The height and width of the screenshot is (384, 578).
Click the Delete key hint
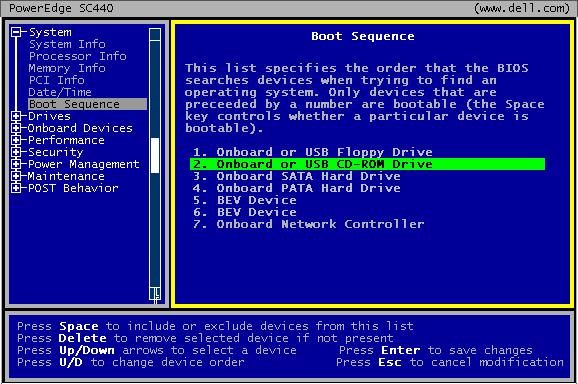click(83, 338)
